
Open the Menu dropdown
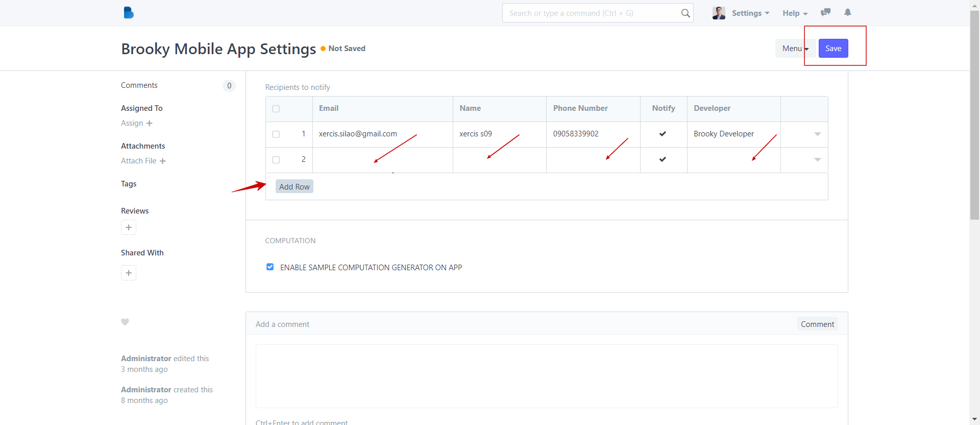(795, 49)
